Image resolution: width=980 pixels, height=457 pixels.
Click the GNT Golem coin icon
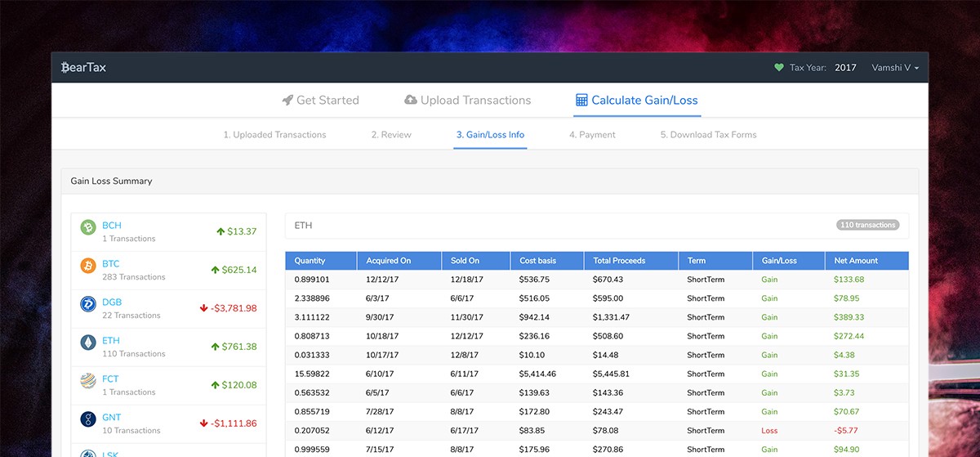tap(88, 419)
